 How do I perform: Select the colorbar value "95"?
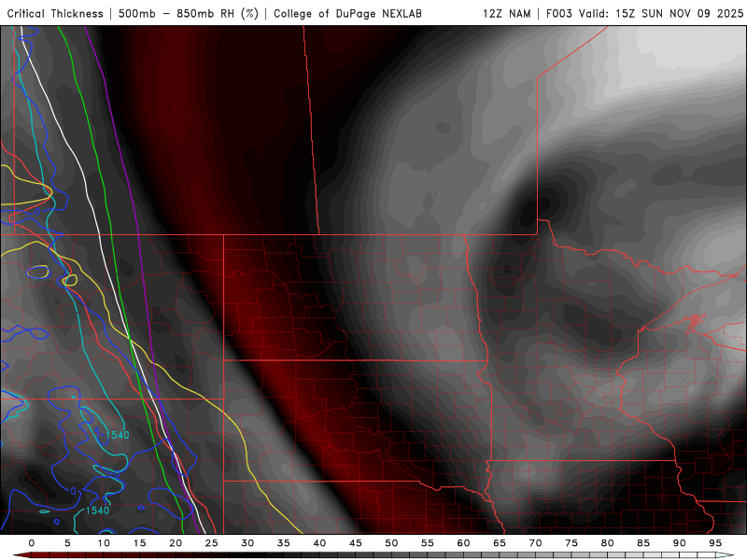[x=715, y=543]
